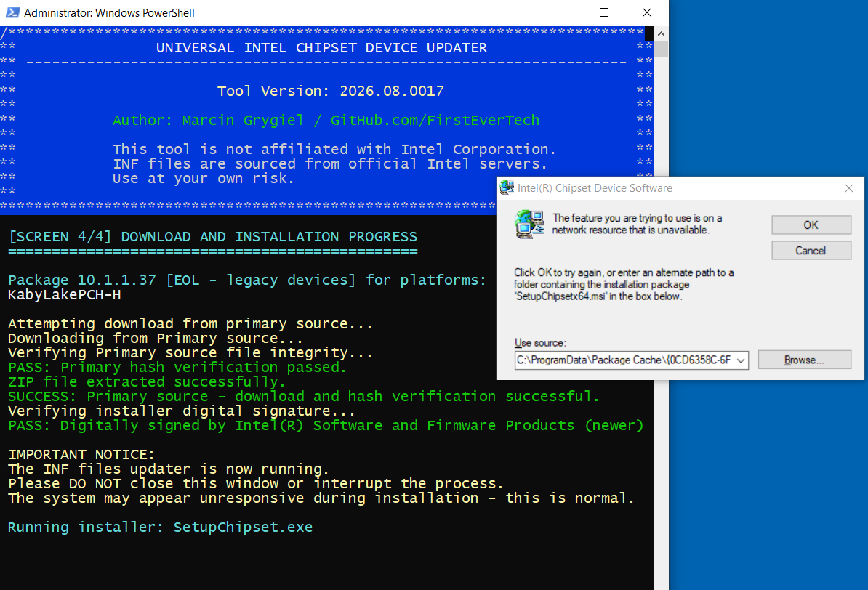Image resolution: width=868 pixels, height=590 pixels.
Task: Click '[SCREEN 4/4] DOWNLOAD AND INSTALLATION PROGRESS' header
Action: click(x=213, y=237)
